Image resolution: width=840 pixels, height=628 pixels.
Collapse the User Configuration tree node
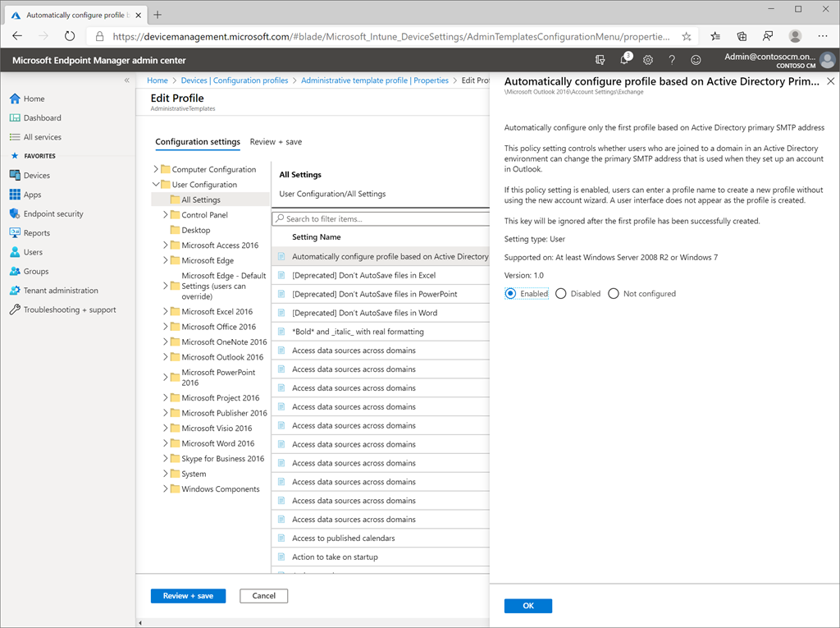156,185
